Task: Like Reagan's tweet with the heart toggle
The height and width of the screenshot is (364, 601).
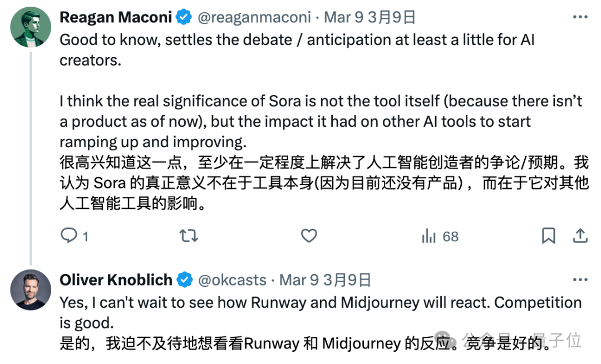Action: coord(309,236)
